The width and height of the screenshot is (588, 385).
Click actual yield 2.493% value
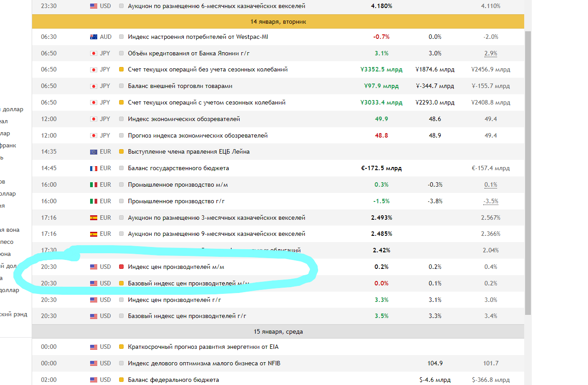381,218
